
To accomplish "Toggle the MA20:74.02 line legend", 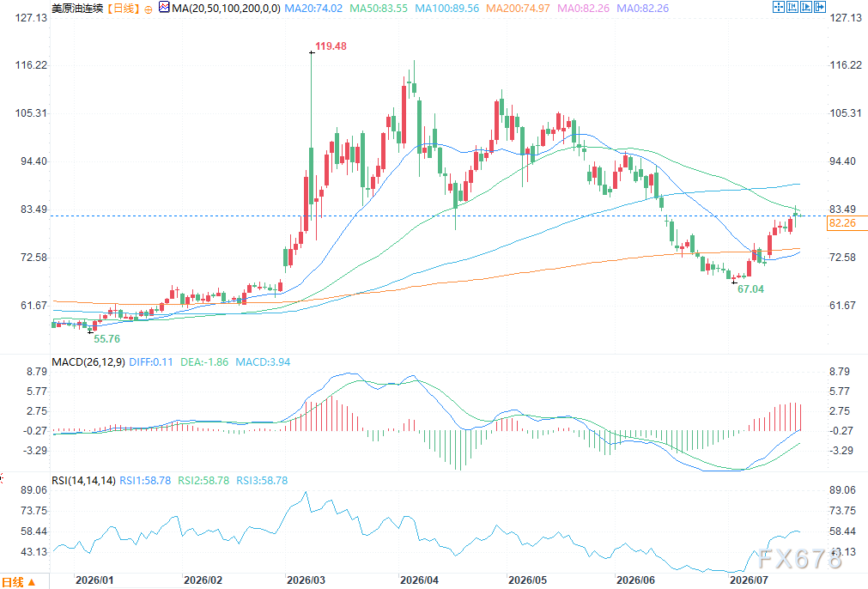I will point(313,9).
